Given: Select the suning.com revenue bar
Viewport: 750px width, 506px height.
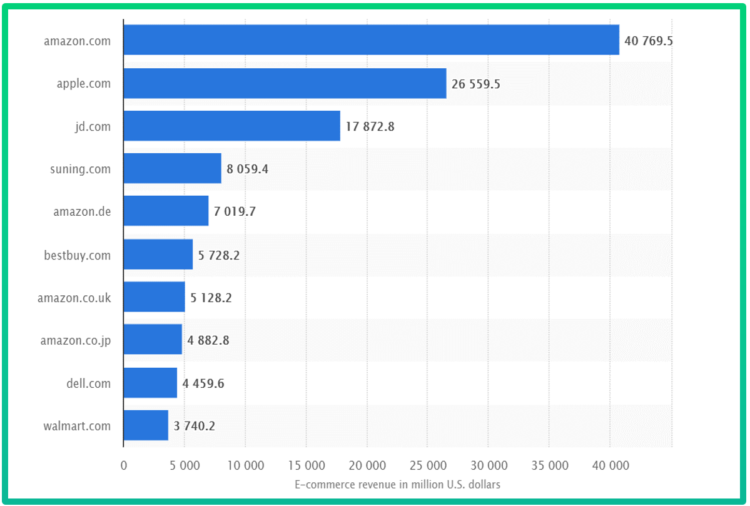Looking at the screenshot, I should pyautogui.click(x=172, y=169).
